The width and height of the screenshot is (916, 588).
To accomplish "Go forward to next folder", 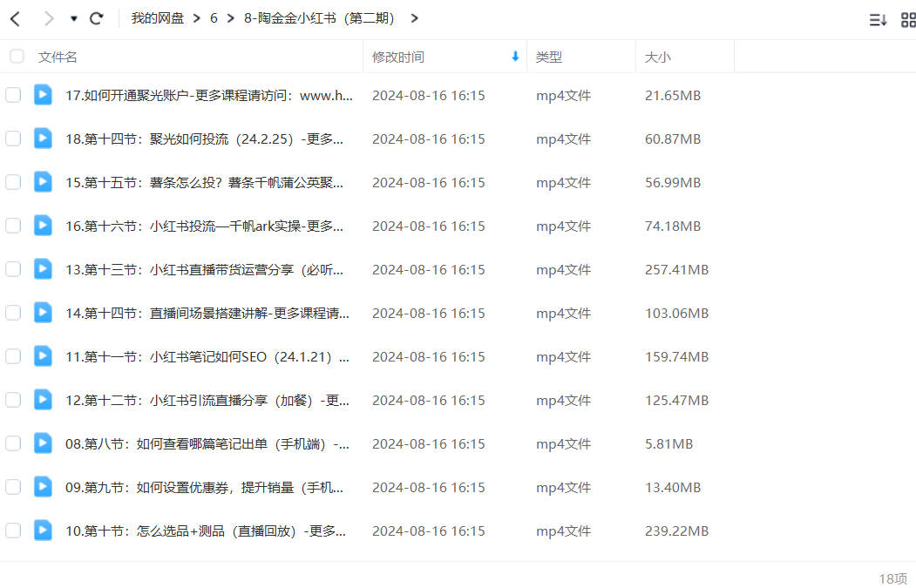I will [49, 18].
